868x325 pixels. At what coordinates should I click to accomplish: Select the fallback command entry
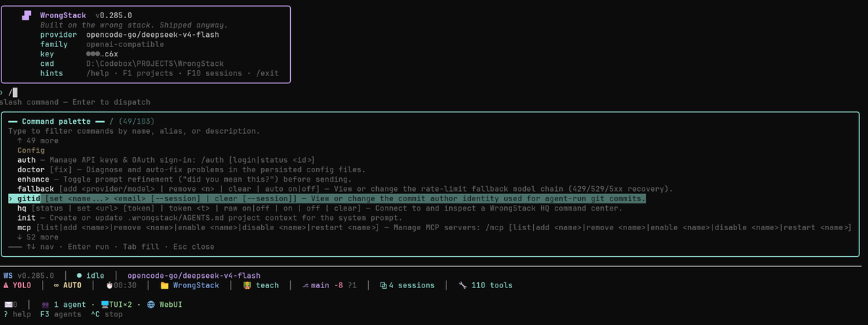(344, 189)
